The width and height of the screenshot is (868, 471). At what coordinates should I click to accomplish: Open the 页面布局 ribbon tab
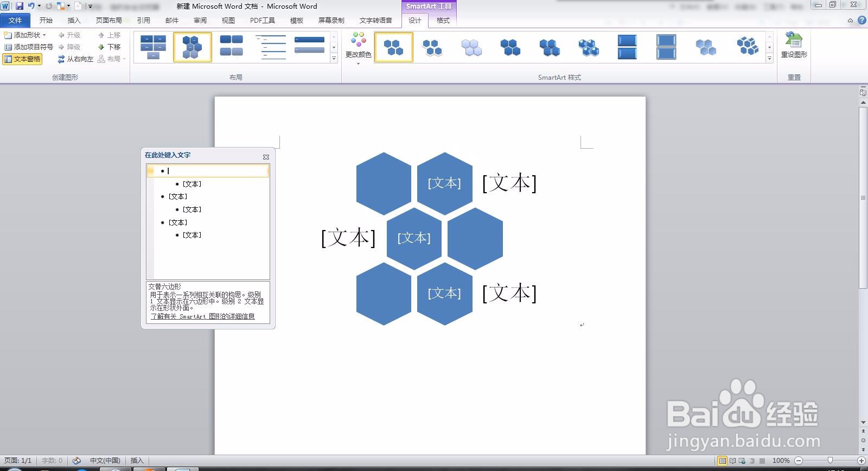coord(109,21)
